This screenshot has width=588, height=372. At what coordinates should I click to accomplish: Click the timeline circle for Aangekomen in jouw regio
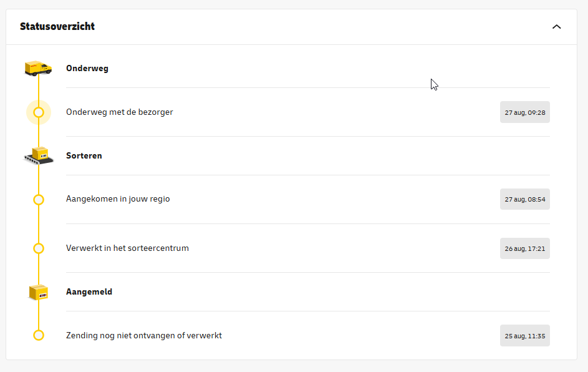pos(39,199)
